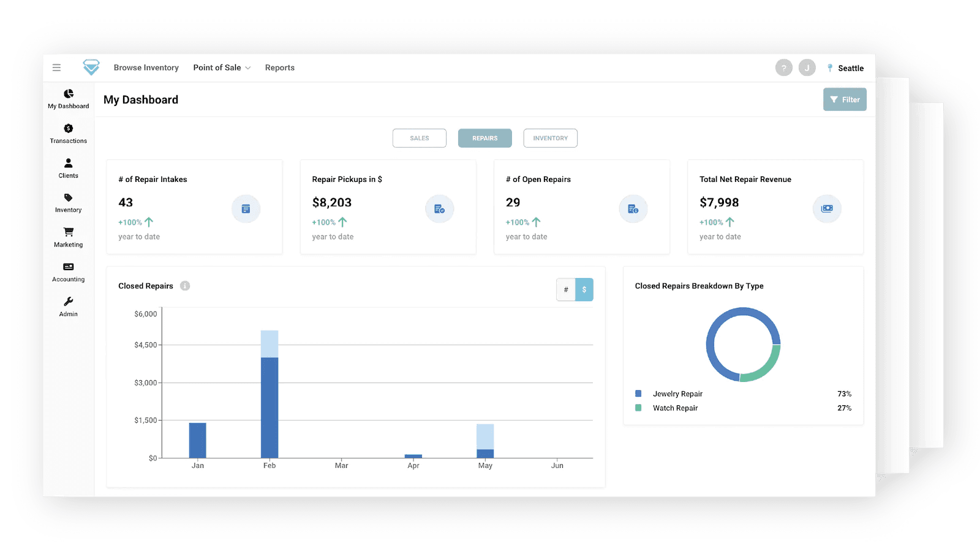Show info tooltip for Closed Repairs
This screenshot has width=980, height=551.
[x=185, y=286]
